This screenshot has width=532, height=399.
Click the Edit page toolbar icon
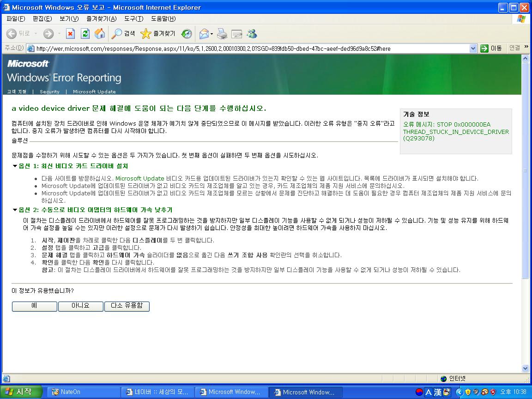(x=237, y=34)
